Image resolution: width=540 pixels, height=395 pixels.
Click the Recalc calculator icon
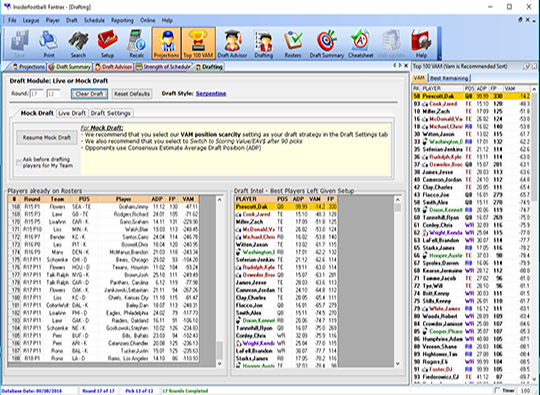[137, 43]
